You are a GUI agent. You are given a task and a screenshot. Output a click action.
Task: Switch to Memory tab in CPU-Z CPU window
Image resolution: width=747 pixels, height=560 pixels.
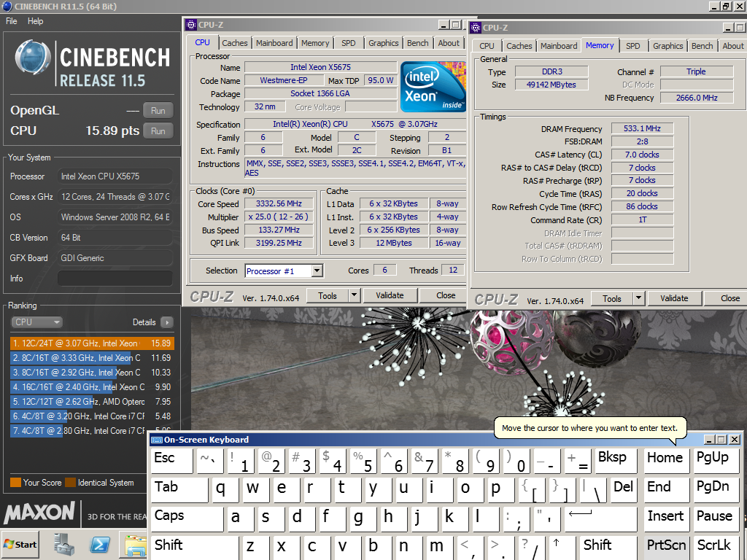(x=315, y=43)
